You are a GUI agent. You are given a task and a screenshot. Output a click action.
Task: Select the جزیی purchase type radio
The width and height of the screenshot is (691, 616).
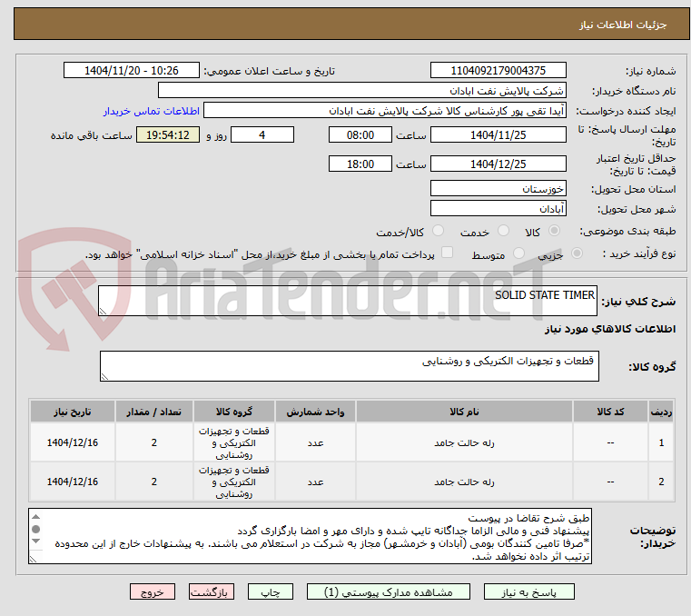click(577, 253)
